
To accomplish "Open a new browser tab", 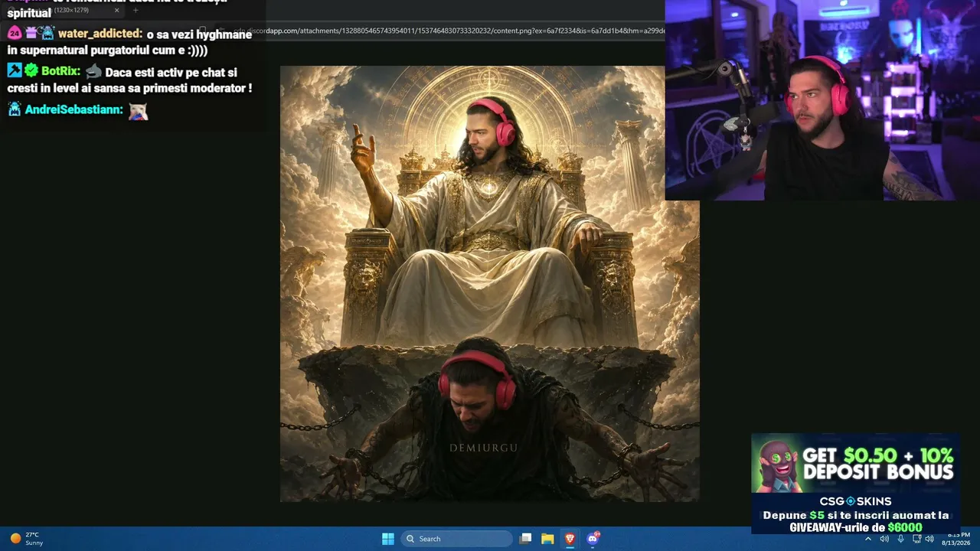I will click(x=136, y=10).
